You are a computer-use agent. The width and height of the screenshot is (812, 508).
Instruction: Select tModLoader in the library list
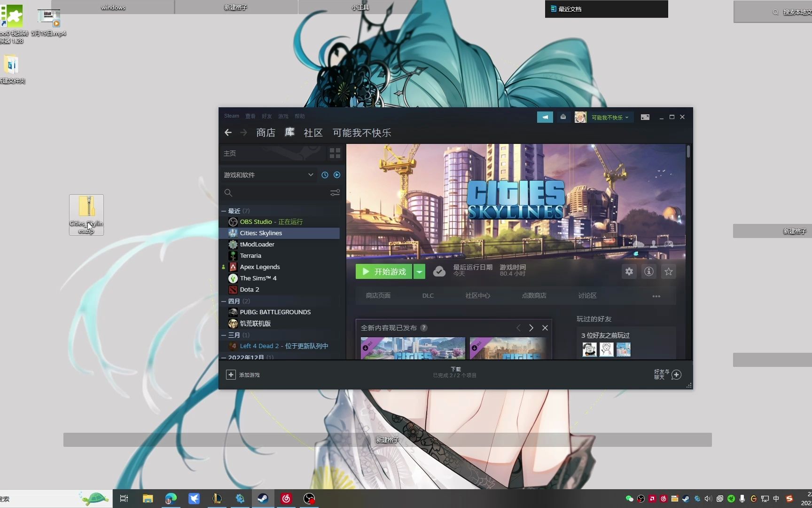pos(280,244)
